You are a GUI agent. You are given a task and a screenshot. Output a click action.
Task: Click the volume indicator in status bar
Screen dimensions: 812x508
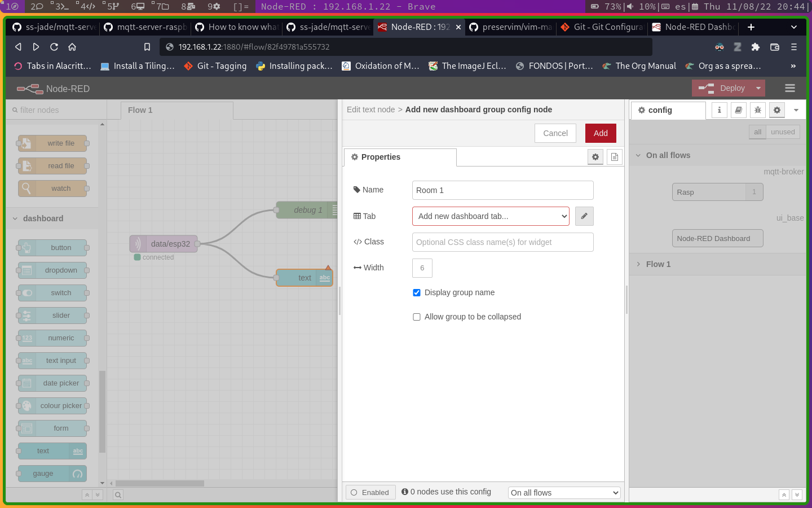[641, 7]
